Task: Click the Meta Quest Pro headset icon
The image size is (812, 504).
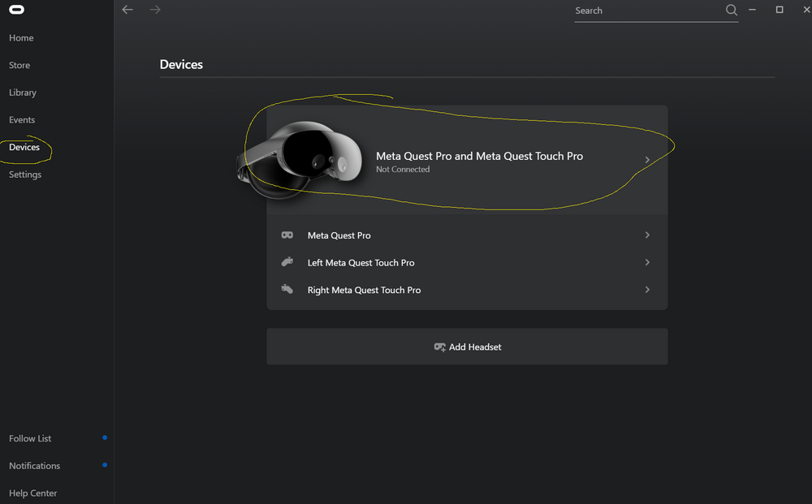Action: click(x=287, y=235)
